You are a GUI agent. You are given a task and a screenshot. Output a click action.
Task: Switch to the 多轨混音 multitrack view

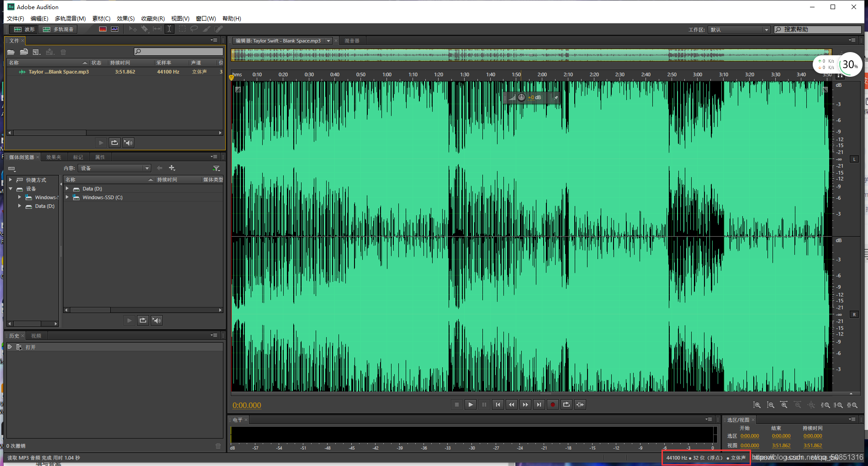(58, 29)
